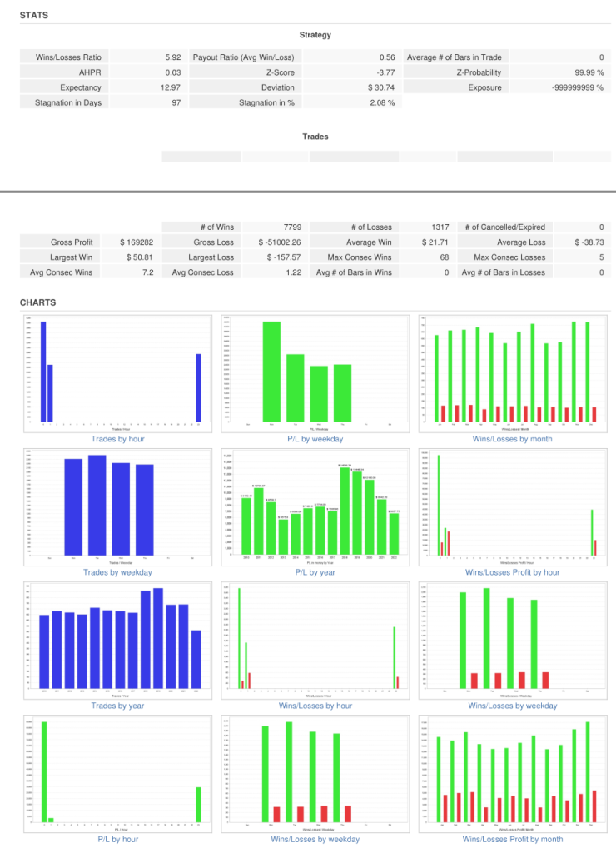Screen dimensions: 616x853
Task: Open the Wins/Losses Profit by hour chart
Action: [513, 507]
